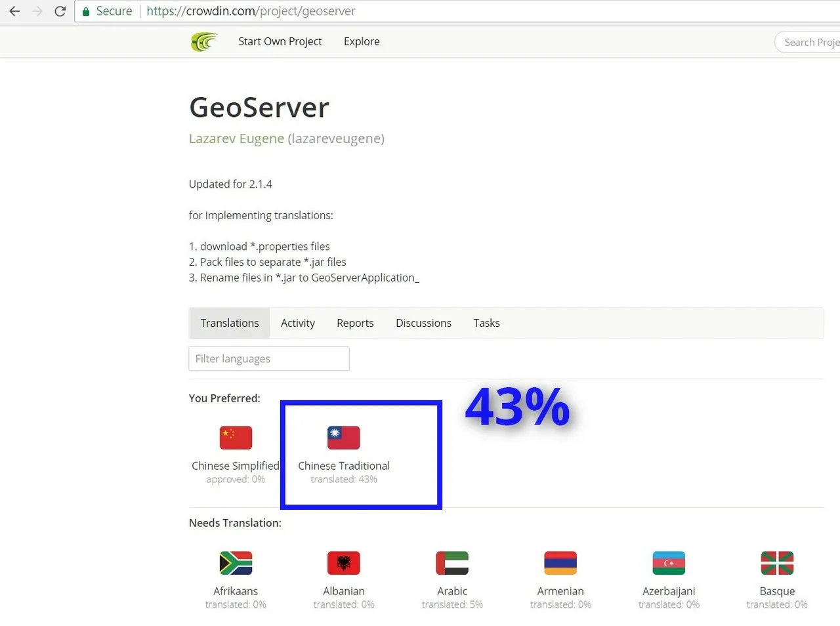
Task: Switch to the Activity tab
Action: click(x=298, y=323)
